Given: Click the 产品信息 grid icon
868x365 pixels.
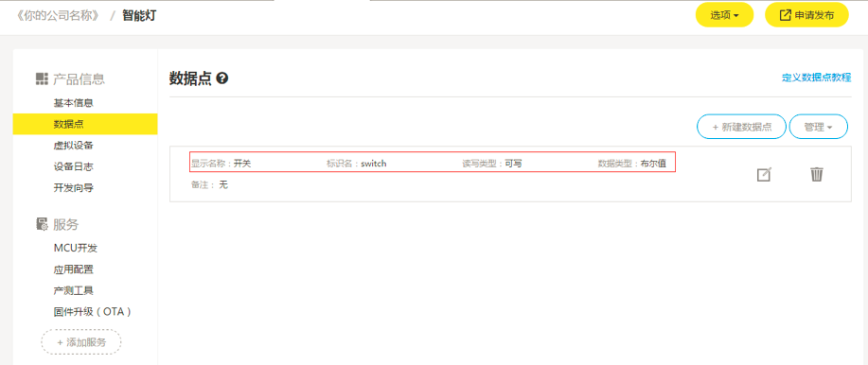Looking at the screenshot, I should coord(42,79).
